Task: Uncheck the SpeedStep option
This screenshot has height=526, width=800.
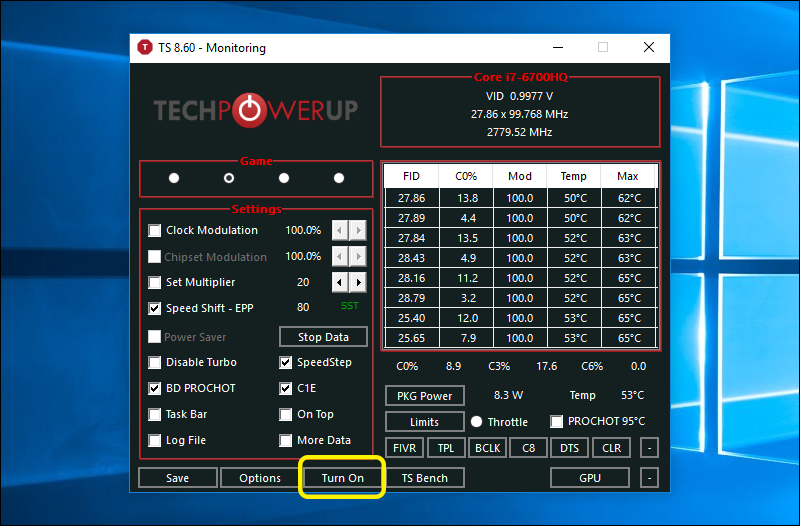Action: [286, 363]
